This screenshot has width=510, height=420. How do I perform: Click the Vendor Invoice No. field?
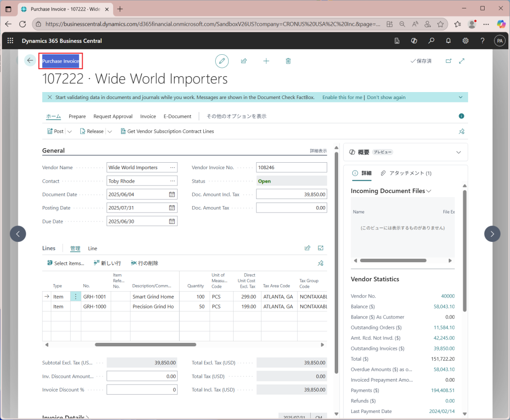(x=291, y=167)
